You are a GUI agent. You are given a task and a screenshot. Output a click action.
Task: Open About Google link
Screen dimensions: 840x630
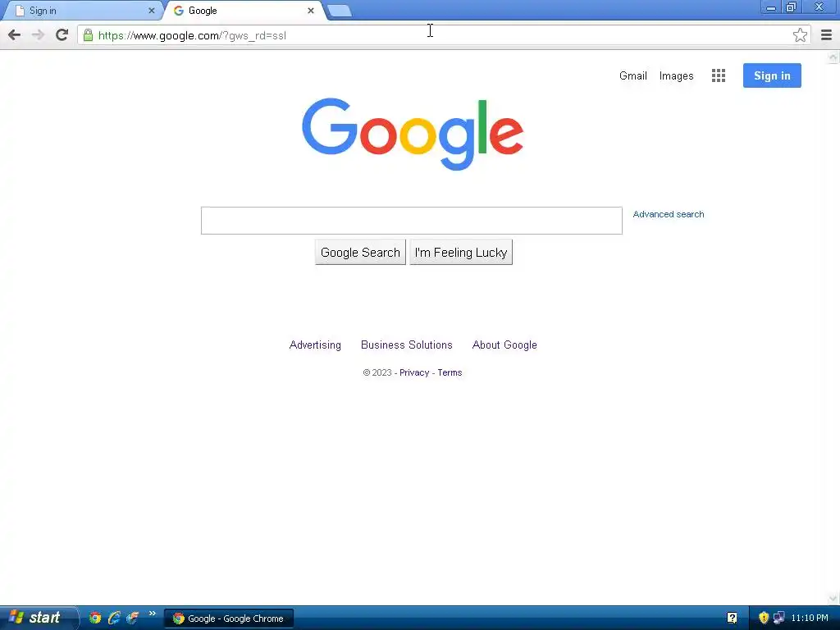click(504, 345)
